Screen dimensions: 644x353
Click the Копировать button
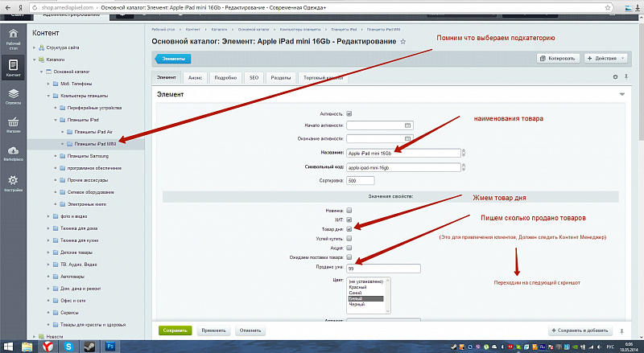(x=558, y=58)
